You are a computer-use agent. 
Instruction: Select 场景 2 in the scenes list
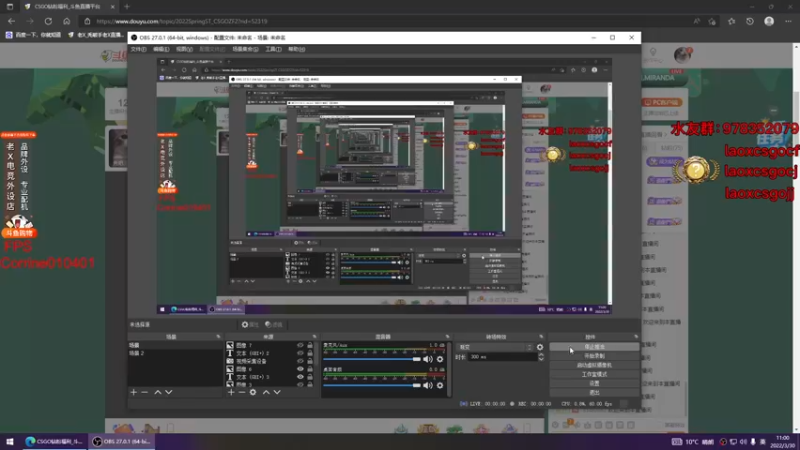pyautogui.click(x=175, y=353)
